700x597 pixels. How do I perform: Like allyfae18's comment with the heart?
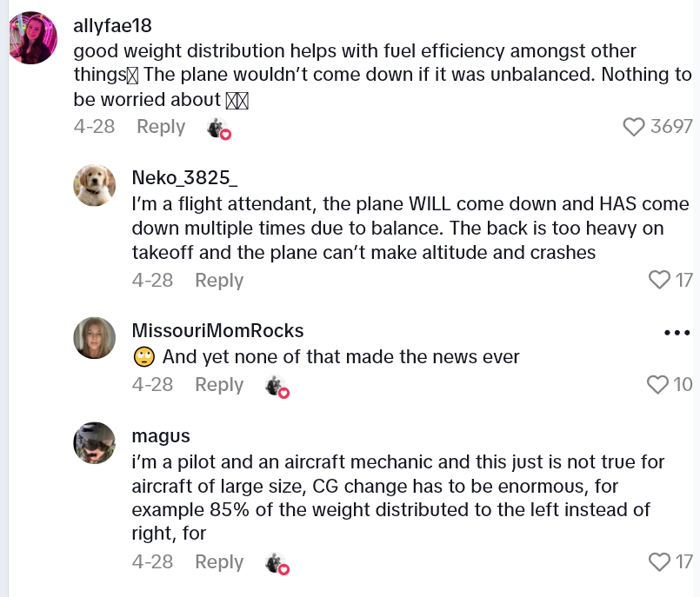(x=634, y=128)
